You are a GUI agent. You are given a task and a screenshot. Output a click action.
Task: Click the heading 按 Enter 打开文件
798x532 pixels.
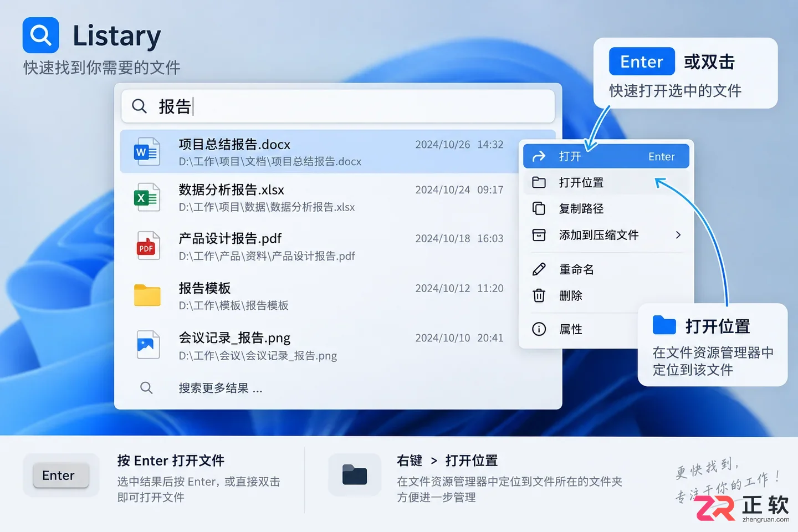pyautogui.click(x=171, y=461)
